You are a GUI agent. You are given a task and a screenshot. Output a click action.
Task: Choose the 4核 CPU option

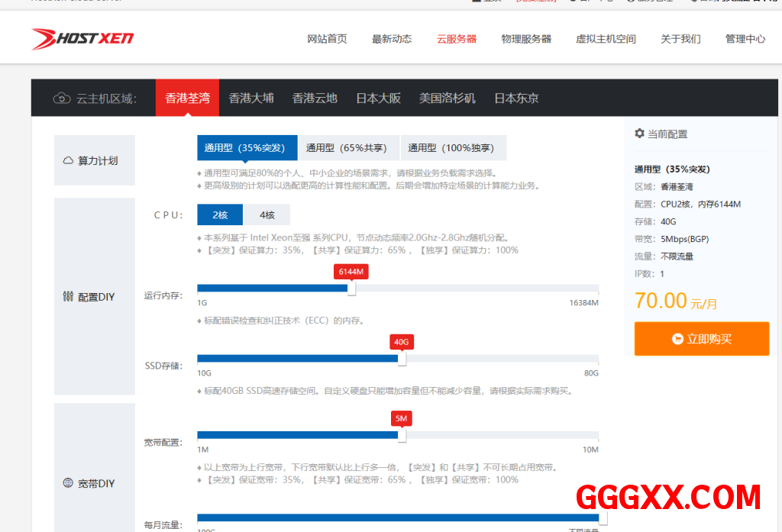tap(267, 215)
